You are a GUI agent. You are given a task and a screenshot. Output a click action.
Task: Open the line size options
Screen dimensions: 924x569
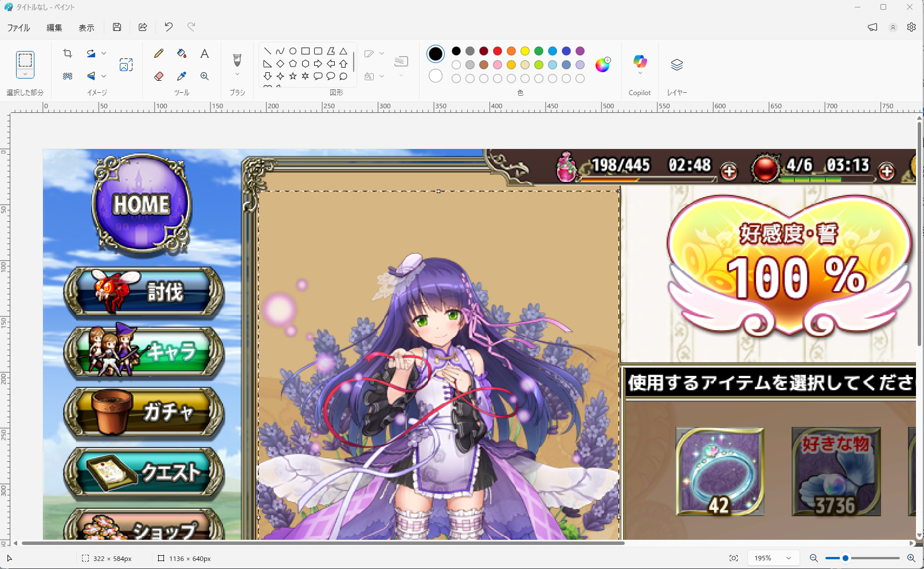pyautogui.click(x=401, y=65)
